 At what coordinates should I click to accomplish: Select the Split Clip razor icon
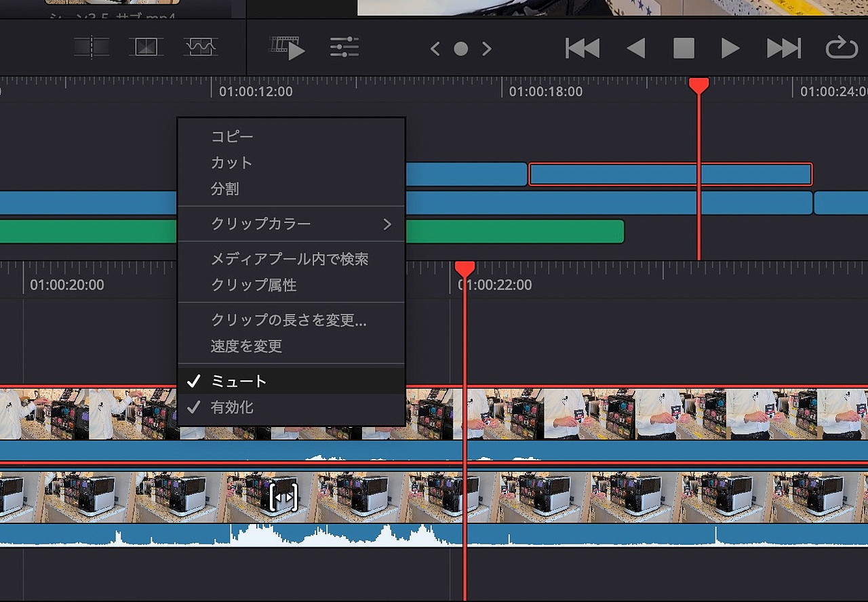[92, 47]
